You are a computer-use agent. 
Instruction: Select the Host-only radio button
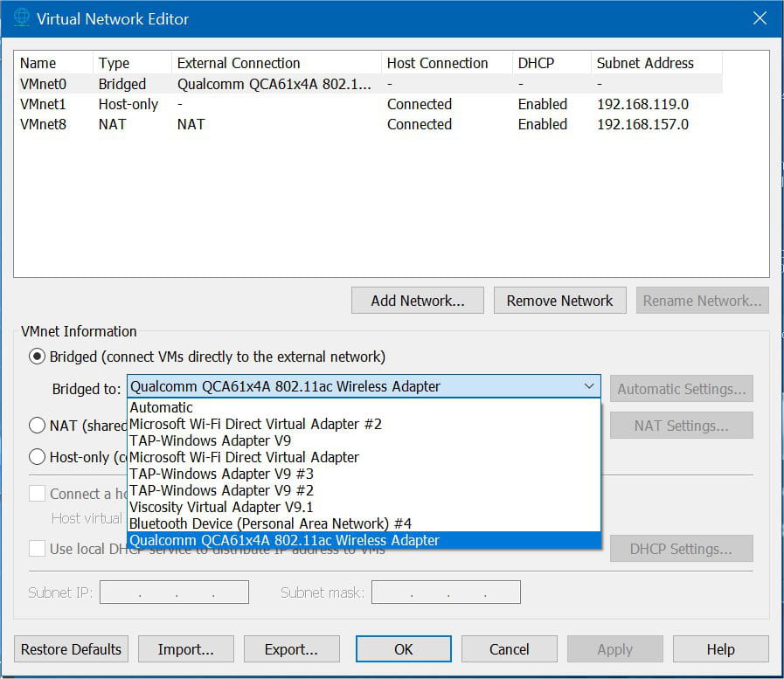tap(38, 456)
